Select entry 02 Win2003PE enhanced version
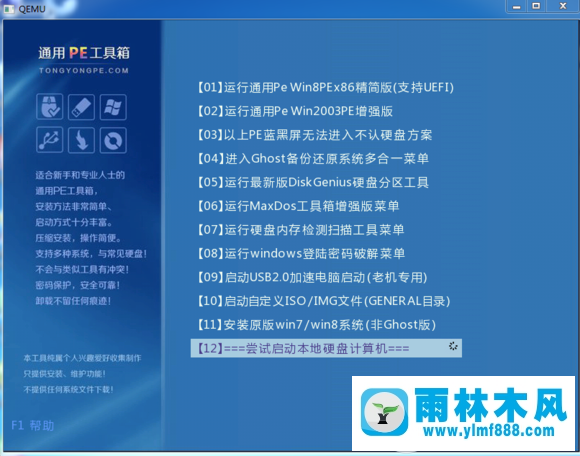Screen dimensions: 580x456 click(x=295, y=111)
